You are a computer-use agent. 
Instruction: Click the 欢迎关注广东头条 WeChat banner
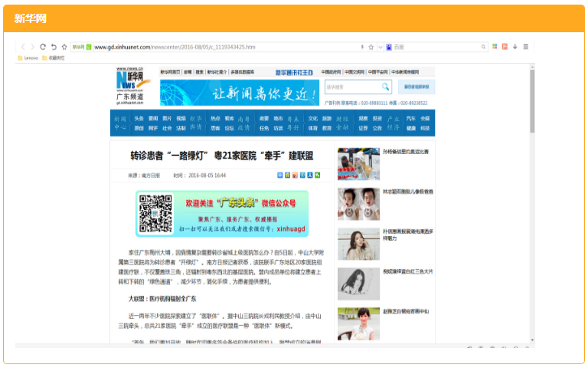pyautogui.click(x=222, y=214)
